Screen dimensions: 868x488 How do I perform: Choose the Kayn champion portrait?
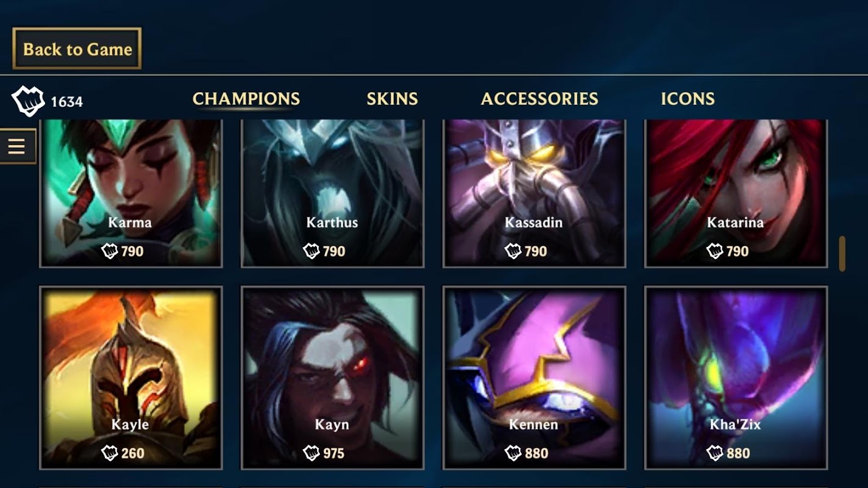[x=332, y=378]
